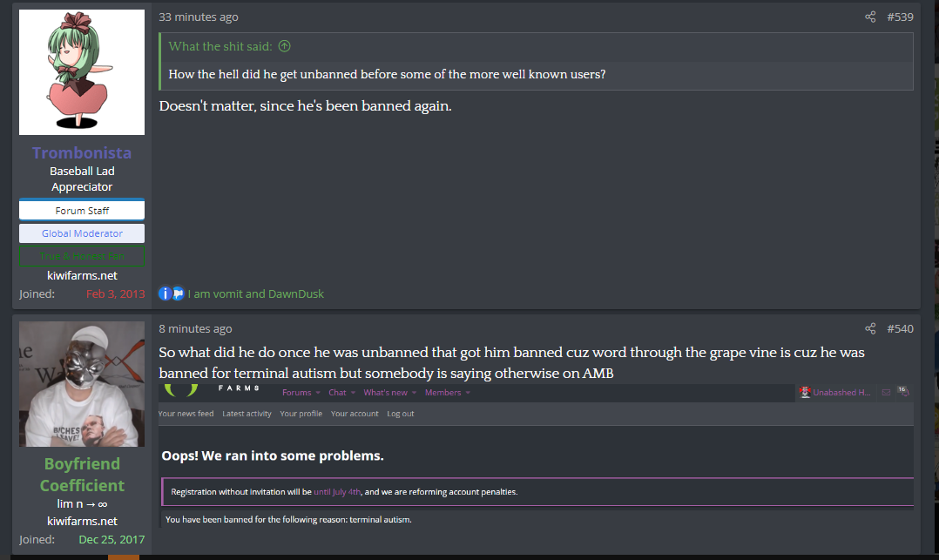Open Boyfriend Coefficient's avatar photo
Viewport: 939px width, 560px height.
(x=82, y=385)
